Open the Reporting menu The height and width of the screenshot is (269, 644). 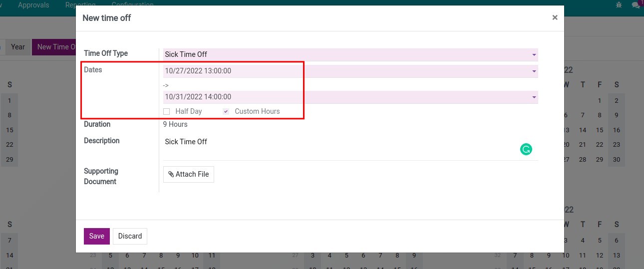point(80,5)
